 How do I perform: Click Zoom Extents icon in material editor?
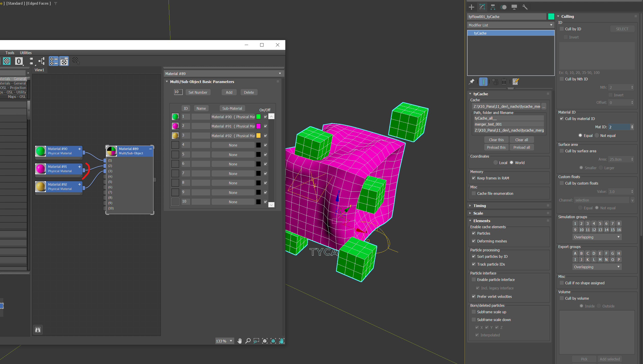(x=265, y=341)
